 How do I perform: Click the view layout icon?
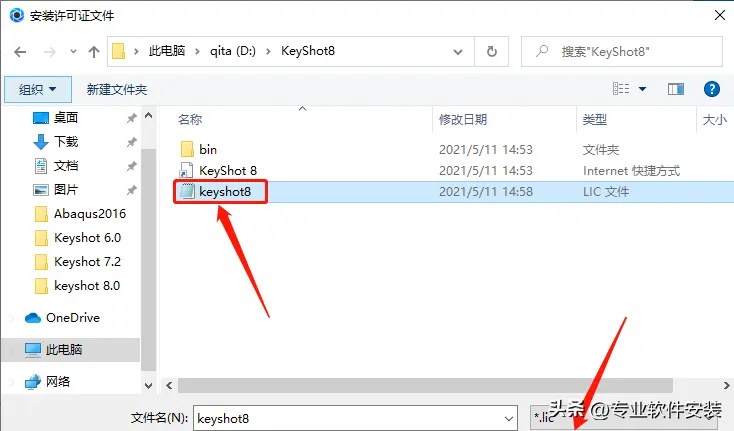pyautogui.click(x=621, y=89)
